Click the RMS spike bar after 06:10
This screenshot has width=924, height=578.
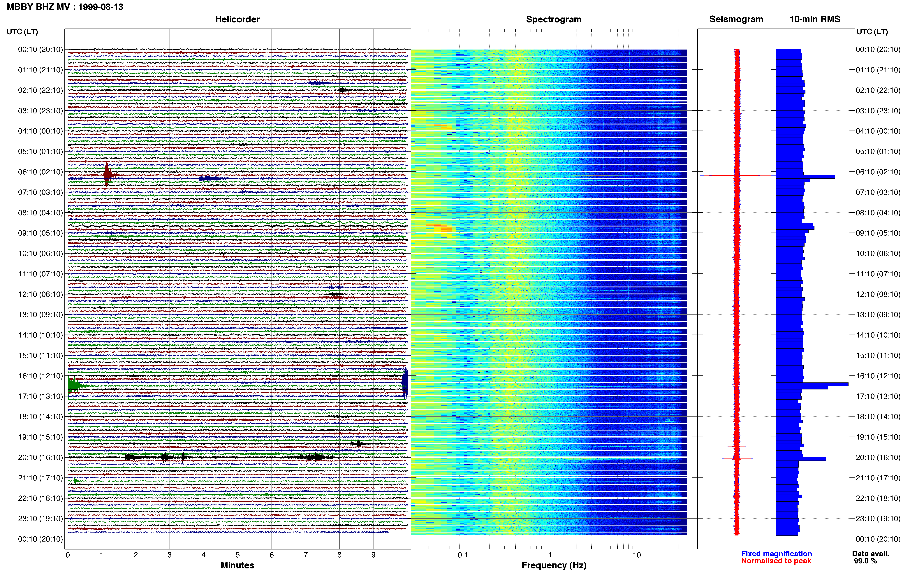(806, 177)
